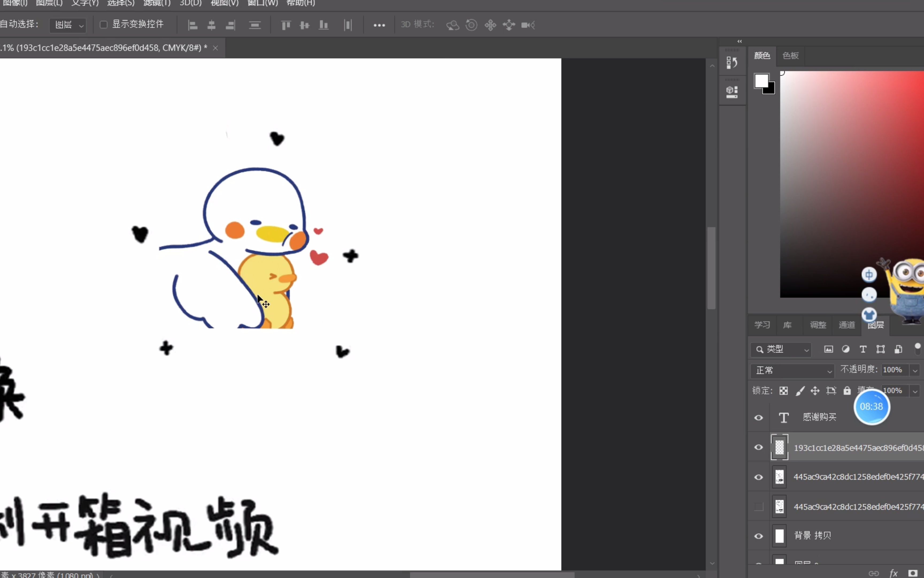Click the 3D pan mode icon

pyautogui.click(x=490, y=25)
